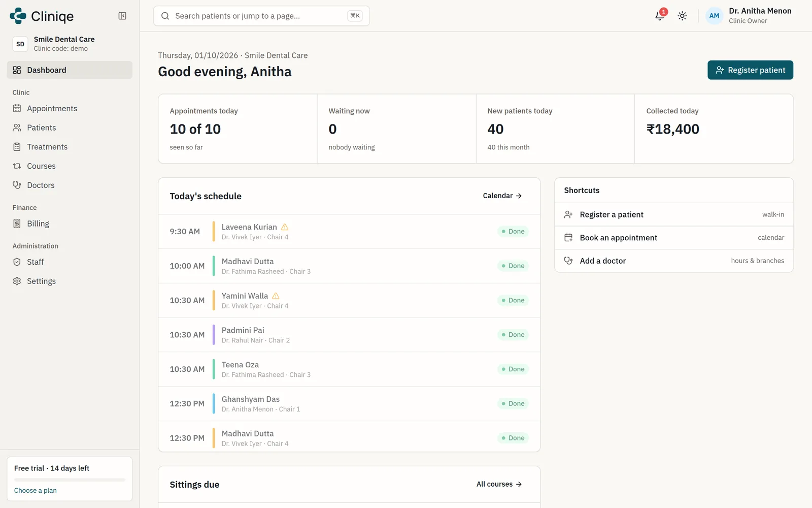Click the Staff shield icon in sidebar
The height and width of the screenshot is (508, 812).
(17, 262)
